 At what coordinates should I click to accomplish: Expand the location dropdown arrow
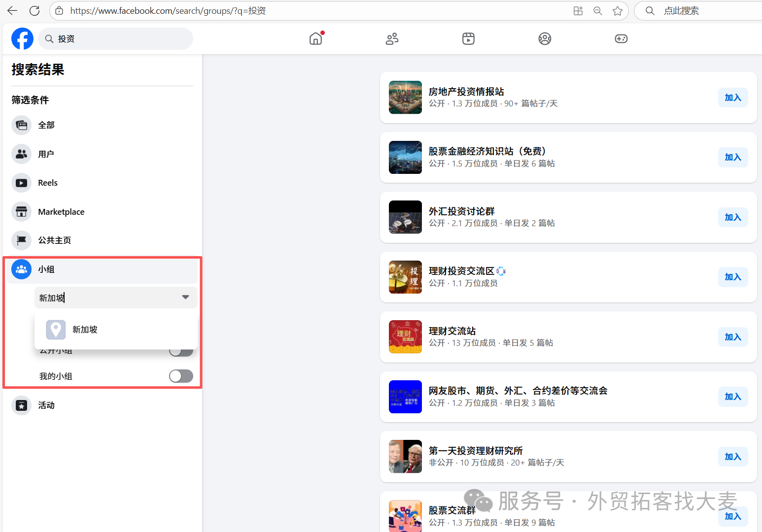(185, 297)
